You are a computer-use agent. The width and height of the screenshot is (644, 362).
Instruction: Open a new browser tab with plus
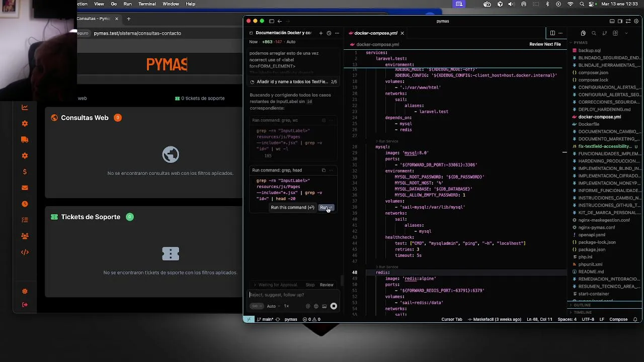click(x=128, y=19)
